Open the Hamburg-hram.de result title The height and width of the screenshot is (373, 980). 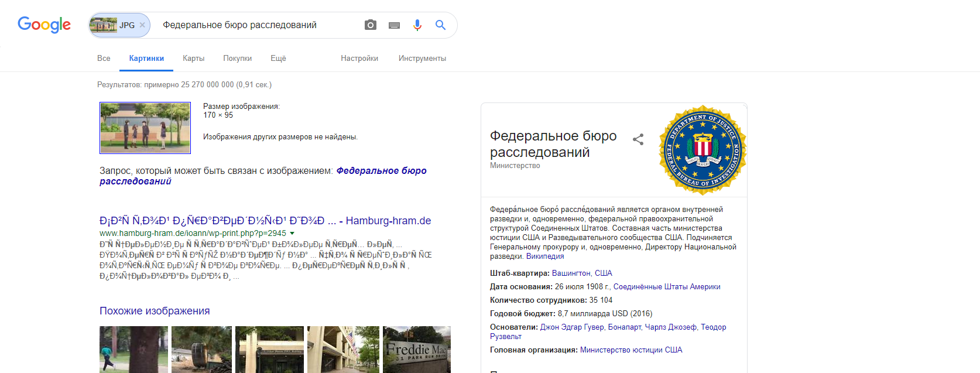(265, 221)
